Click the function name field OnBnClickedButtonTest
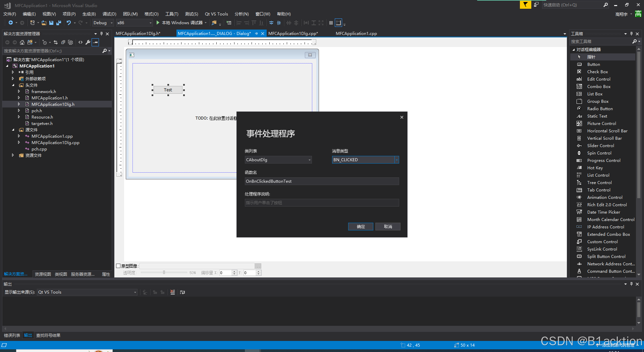 [x=322, y=181]
